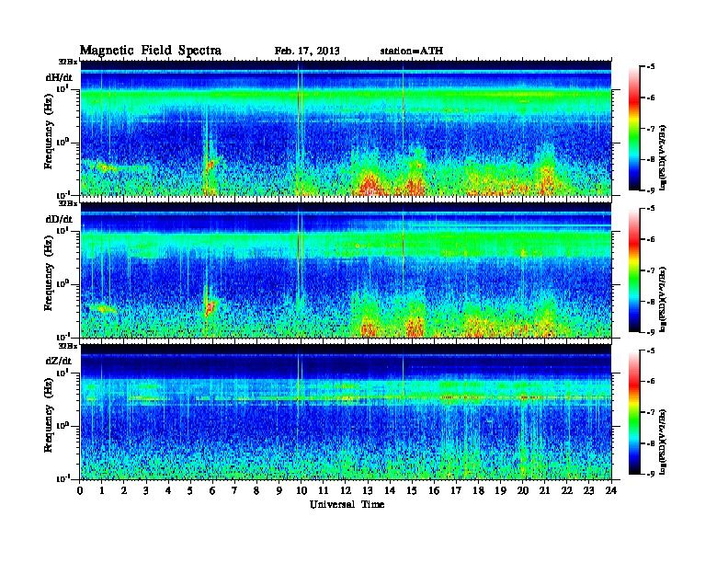Click hour "14" on the time axis
728x563 pixels.
390,490
